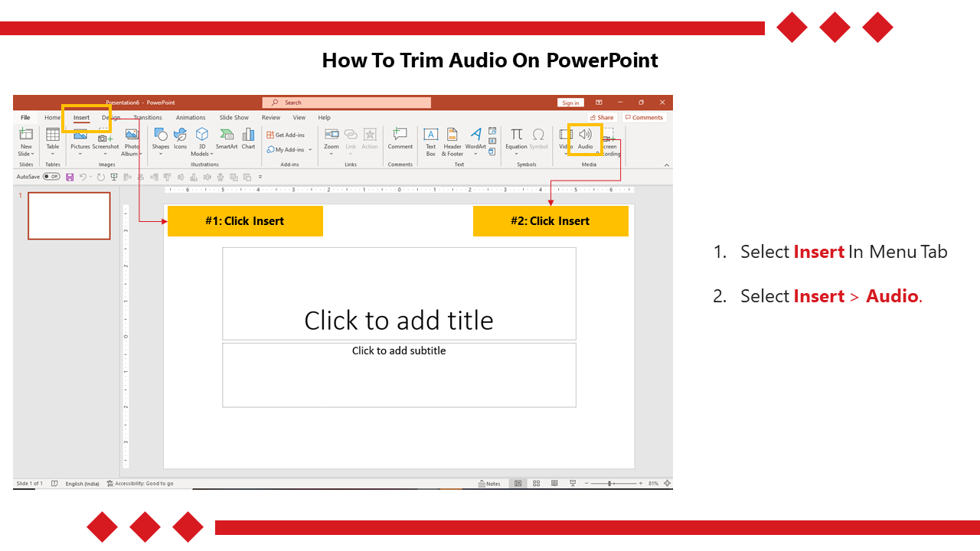Screen dimensions: 980x551
Task: Toggle the AutoSave switch
Action: point(51,177)
